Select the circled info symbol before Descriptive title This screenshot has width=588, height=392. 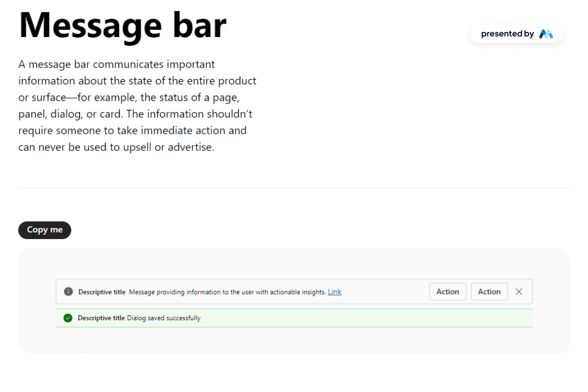[68, 291]
